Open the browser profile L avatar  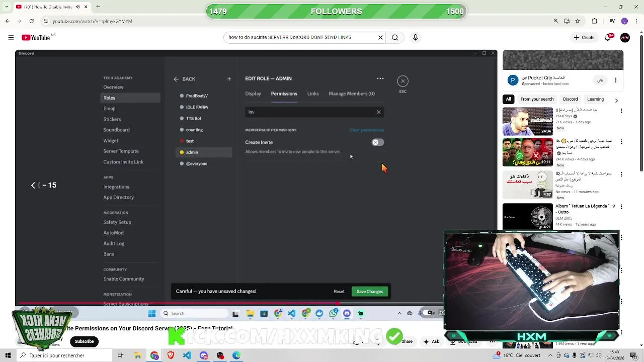624,21
